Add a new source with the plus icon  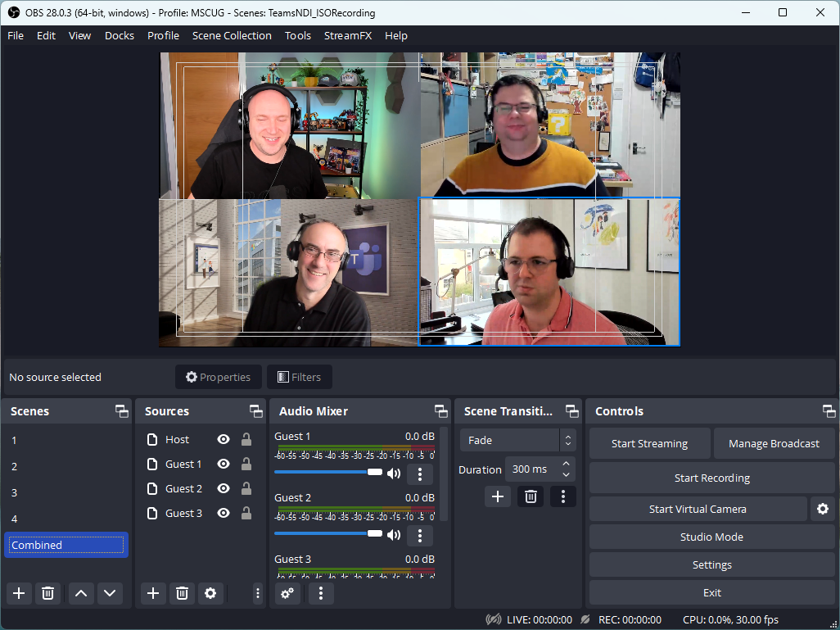tap(152, 593)
